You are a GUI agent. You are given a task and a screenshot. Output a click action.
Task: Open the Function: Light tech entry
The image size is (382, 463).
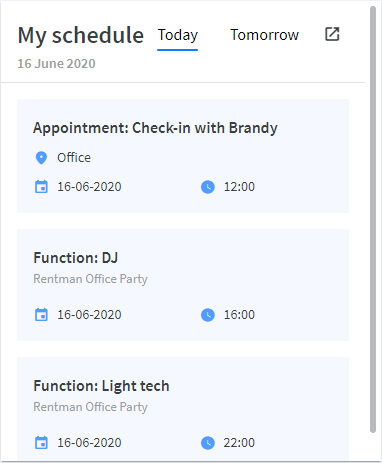pyautogui.click(x=101, y=386)
